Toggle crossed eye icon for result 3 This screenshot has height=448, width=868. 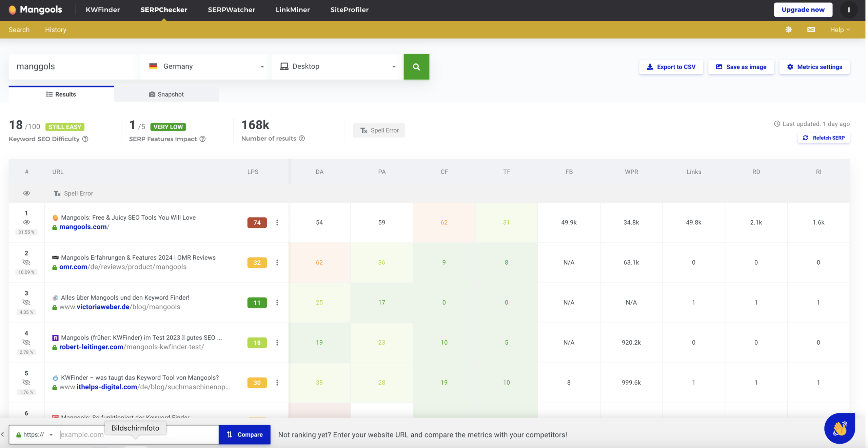click(x=26, y=302)
